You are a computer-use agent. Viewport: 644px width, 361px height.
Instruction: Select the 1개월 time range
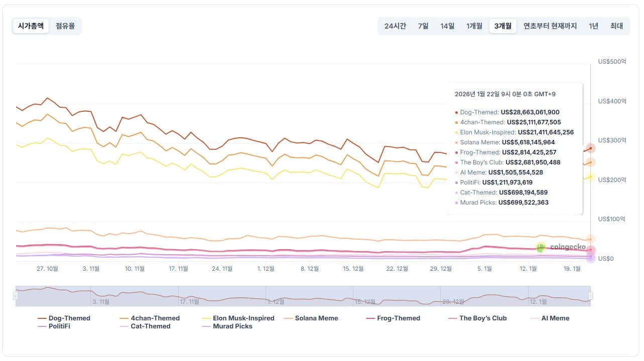click(x=474, y=26)
